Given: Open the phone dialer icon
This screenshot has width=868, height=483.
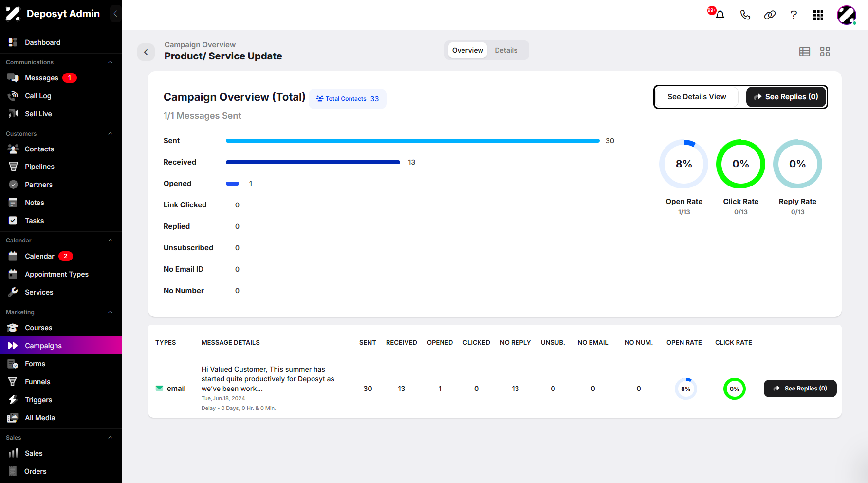Looking at the screenshot, I should pyautogui.click(x=745, y=15).
